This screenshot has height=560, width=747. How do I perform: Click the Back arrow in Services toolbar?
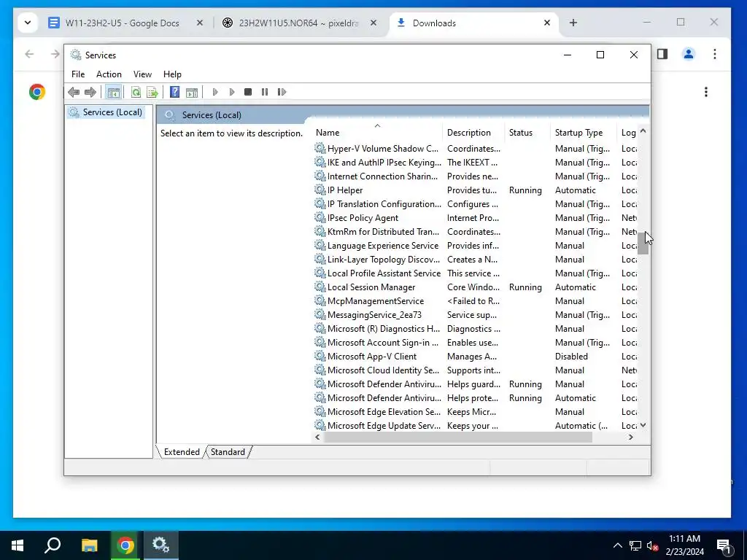pos(74,92)
